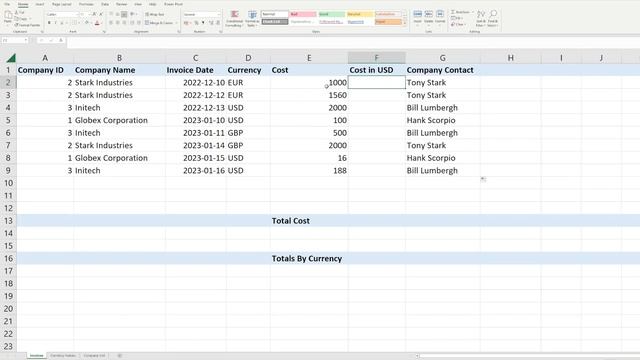Click the Align Right icon
640x360 pixels.
pyautogui.click(x=124, y=23)
